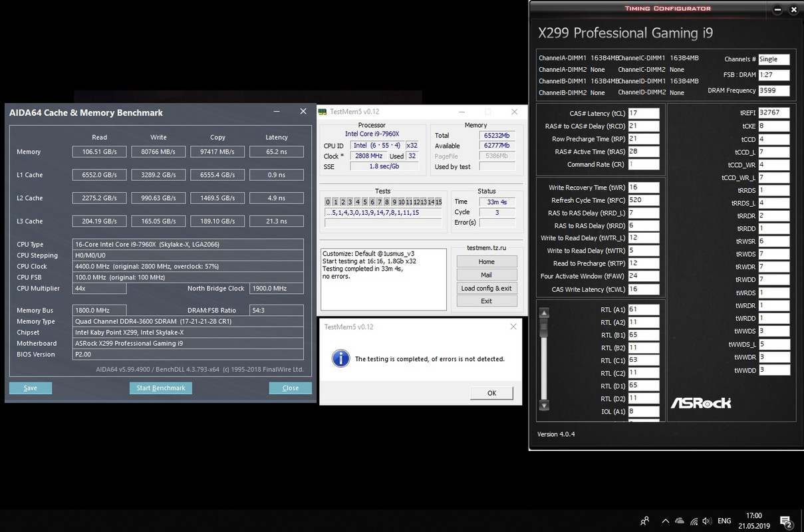This screenshot has height=532, width=804.
Task: Click the Refresh Cycle Time (tRFC) field
Action: click(643, 200)
